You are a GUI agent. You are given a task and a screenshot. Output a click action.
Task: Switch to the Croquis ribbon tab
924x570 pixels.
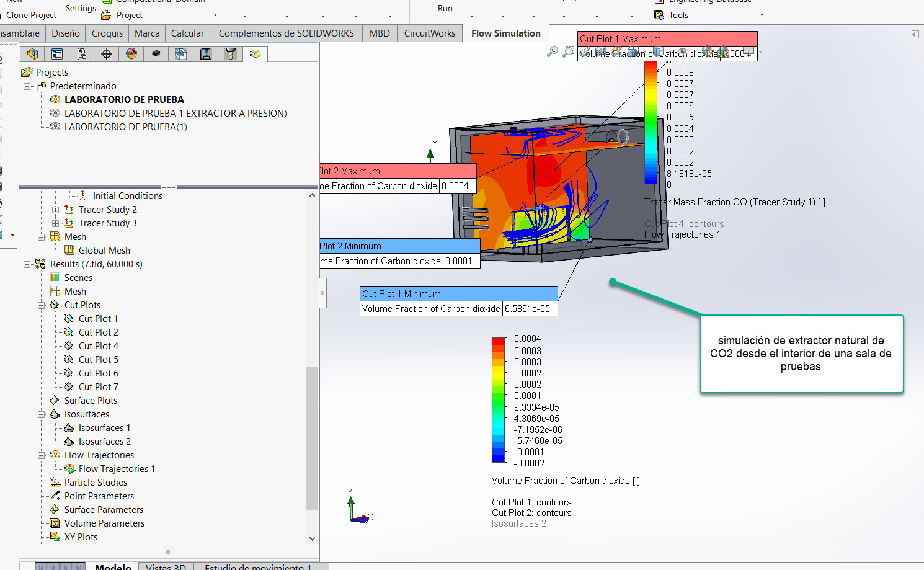[x=107, y=33]
